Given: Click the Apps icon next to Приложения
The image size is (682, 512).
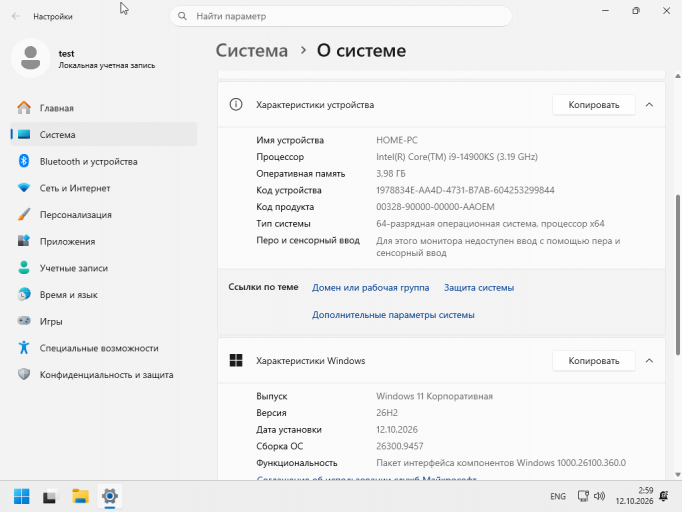Looking at the screenshot, I should [x=24, y=241].
